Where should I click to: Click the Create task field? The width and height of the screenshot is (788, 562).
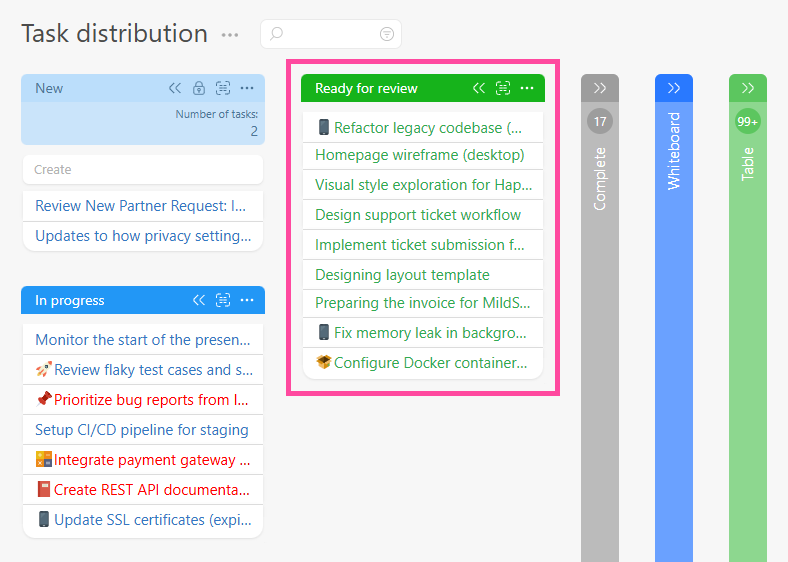pos(142,170)
